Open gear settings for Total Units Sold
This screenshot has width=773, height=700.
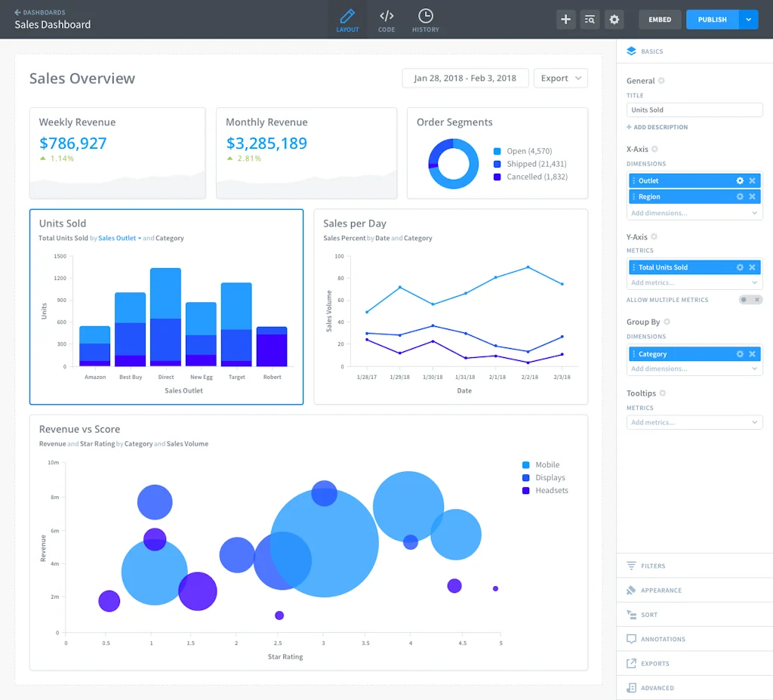[x=740, y=267]
